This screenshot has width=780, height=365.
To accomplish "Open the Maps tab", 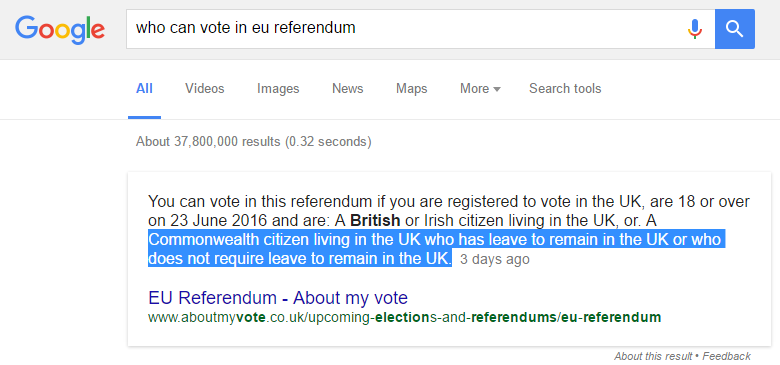I will [x=411, y=89].
